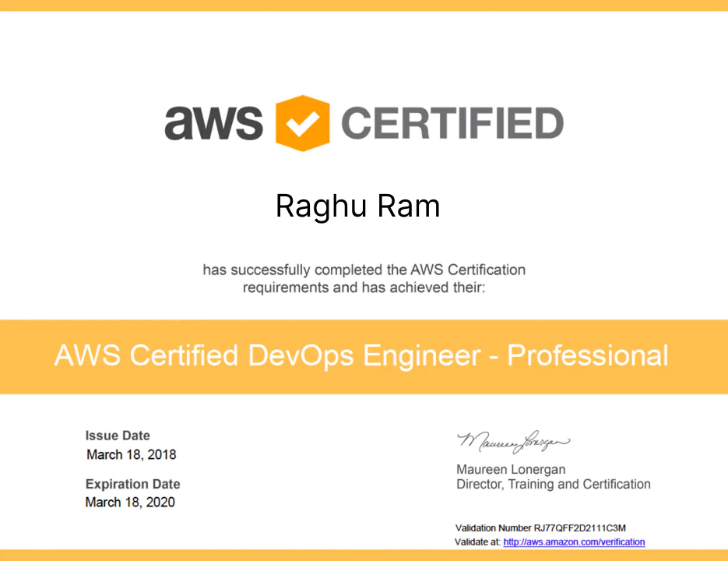728x561 pixels.
Task: Click the 'Validate at:' label
Action: [477, 542]
